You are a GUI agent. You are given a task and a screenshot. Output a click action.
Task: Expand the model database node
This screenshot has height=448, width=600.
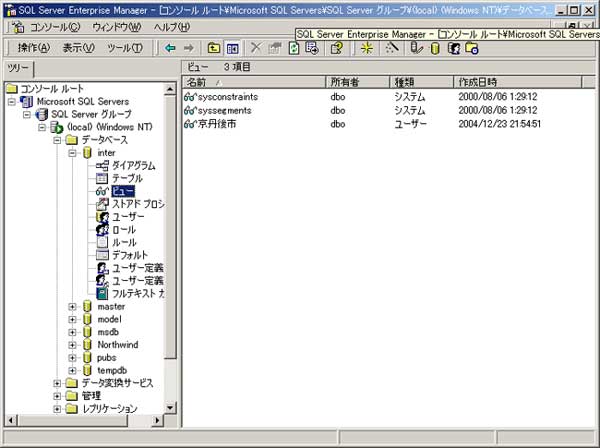[x=72, y=319]
